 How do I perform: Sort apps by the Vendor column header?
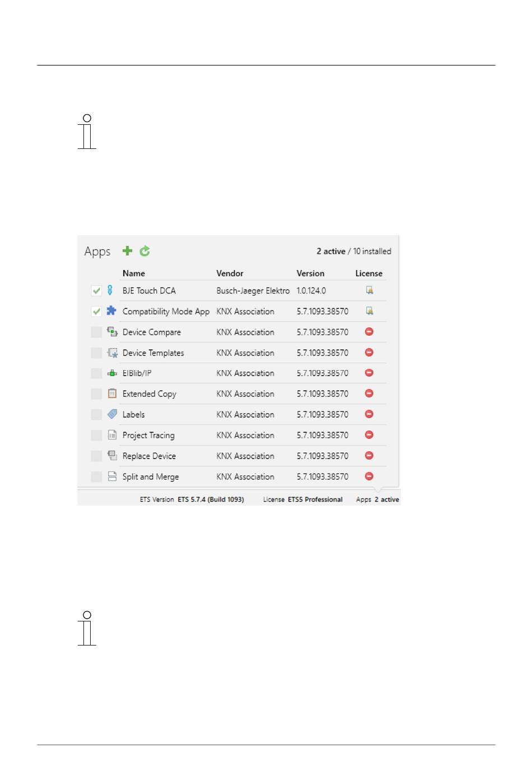pyautogui.click(x=230, y=273)
